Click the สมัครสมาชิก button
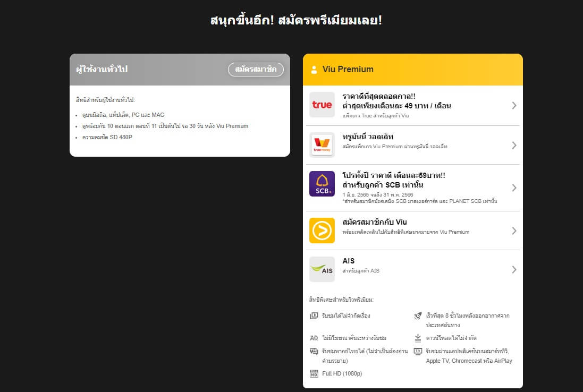The width and height of the screenshot is (583, 392). (x=256, y=69)
